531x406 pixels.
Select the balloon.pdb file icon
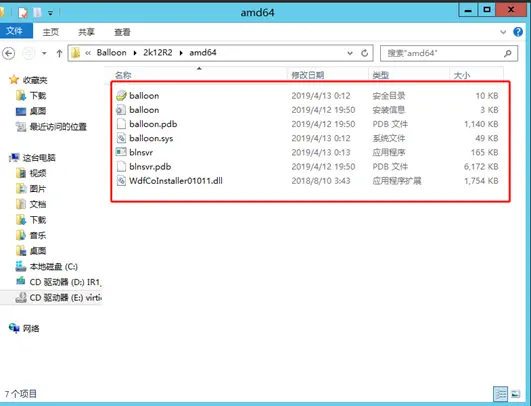point(121,124)
